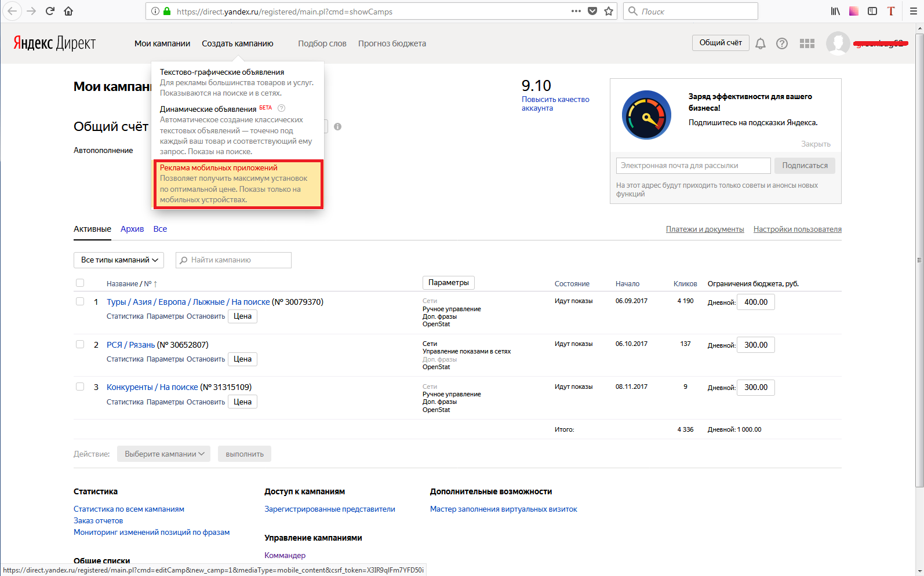Screen dimensions: 924x576
Task: Open the help question mark icon
Action: tap(782, 43)
